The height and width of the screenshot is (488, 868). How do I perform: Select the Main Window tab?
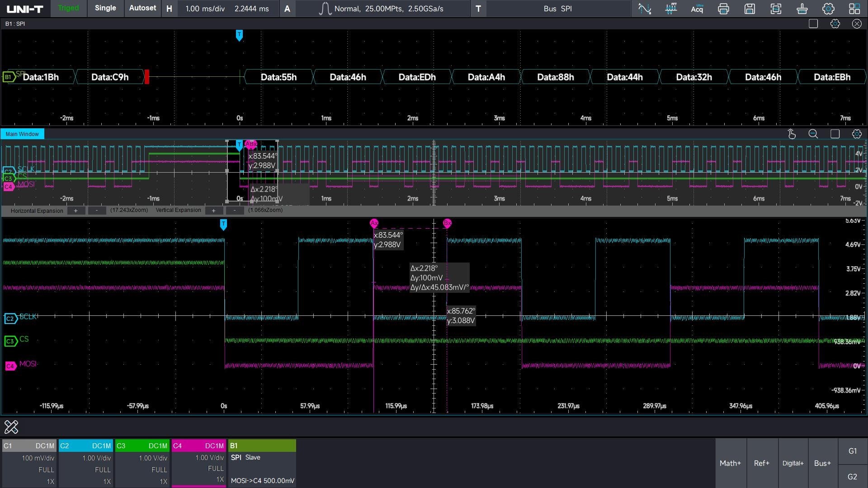tap(22, 134)
